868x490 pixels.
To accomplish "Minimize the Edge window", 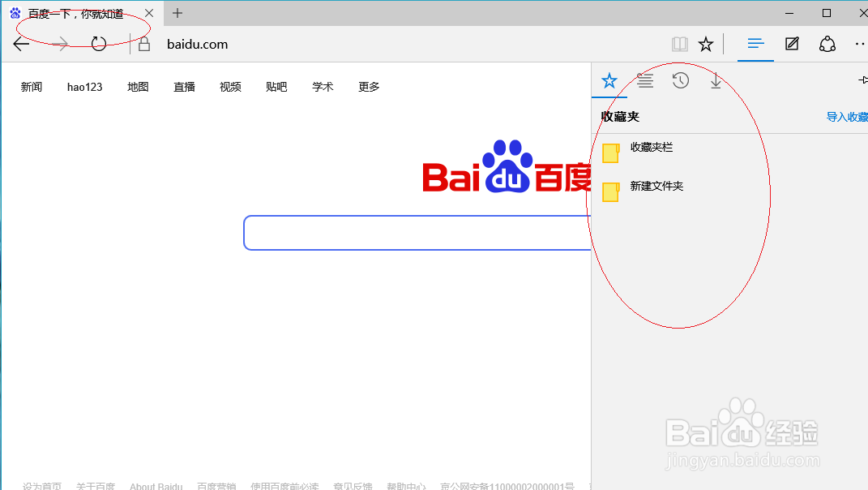I will point(789,13).
